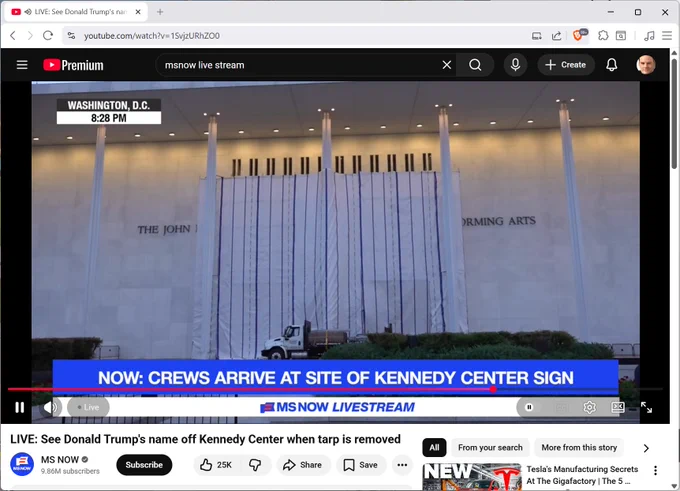This screenshot has width=680, height=491.
Task: Click the tab's speaker audio indicator
Action: (28, 12)
